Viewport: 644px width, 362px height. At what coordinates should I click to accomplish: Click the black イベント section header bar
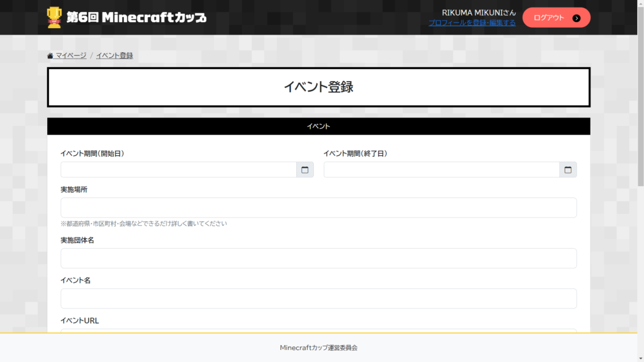(318, 126)
